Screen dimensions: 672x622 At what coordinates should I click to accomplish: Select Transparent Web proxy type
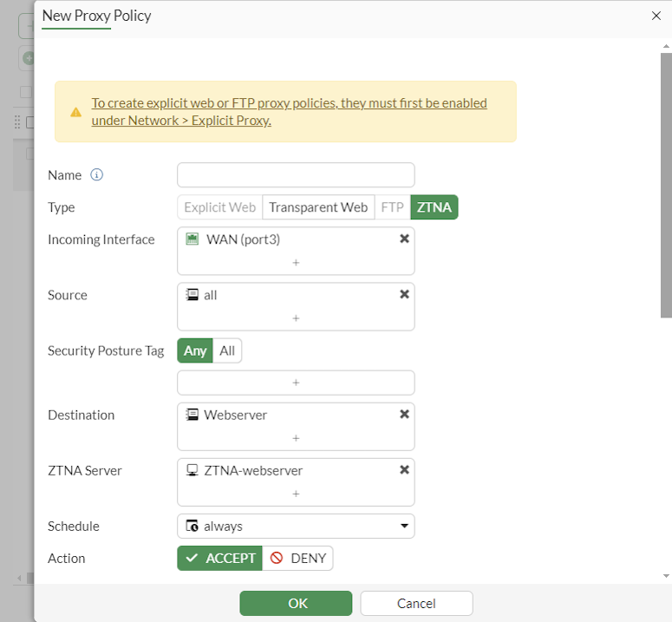(318, 207)
